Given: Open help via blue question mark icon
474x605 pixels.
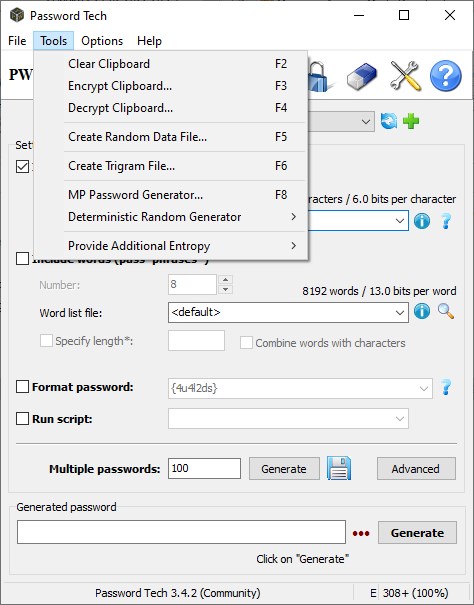Looking at the screenshot, I should (445, 76).
